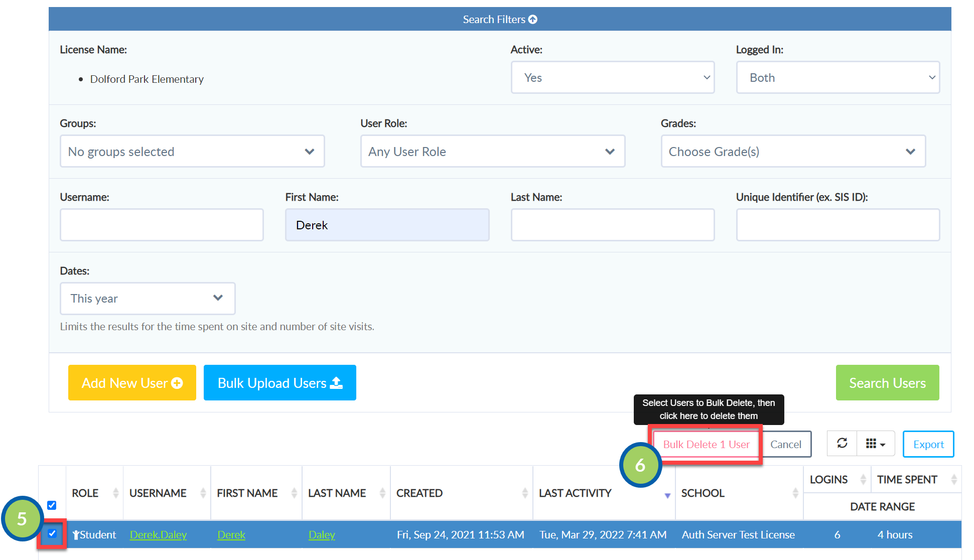Click the Bulk Delete 1 User button
974x560 pixels.
point(706,444)
